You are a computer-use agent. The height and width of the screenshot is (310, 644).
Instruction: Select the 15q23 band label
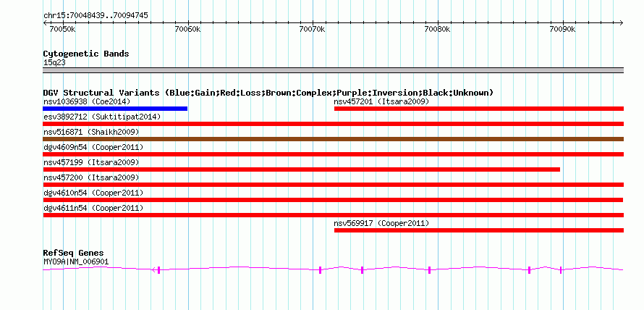(54, 63)
